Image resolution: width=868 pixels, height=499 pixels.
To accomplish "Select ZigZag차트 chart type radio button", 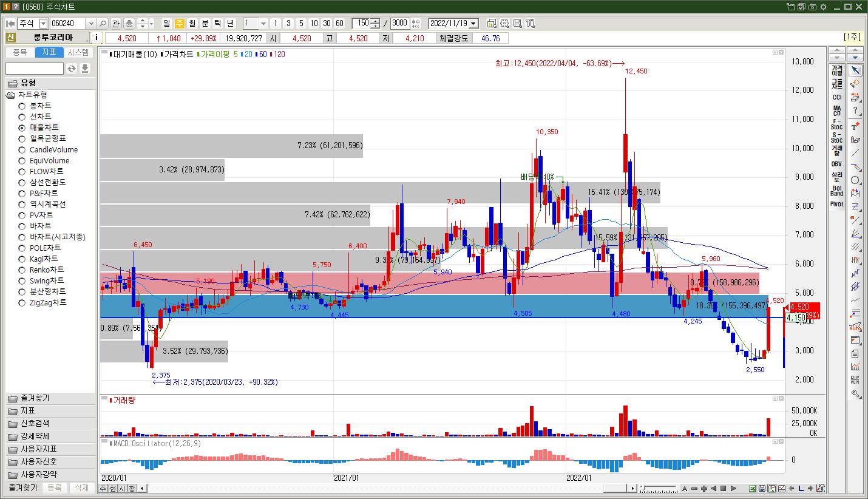I will click(22, 303).
